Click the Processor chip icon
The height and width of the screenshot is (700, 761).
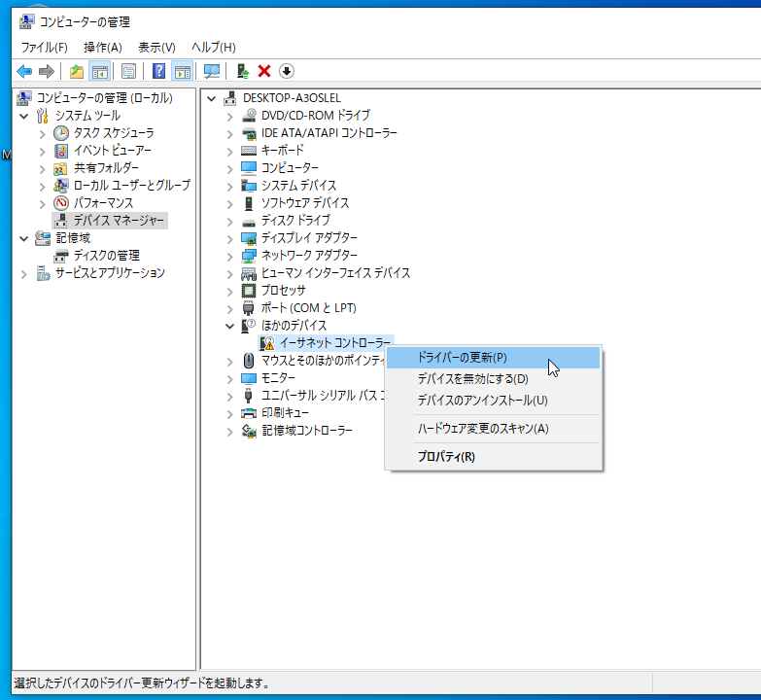click(x=249, y=291)
